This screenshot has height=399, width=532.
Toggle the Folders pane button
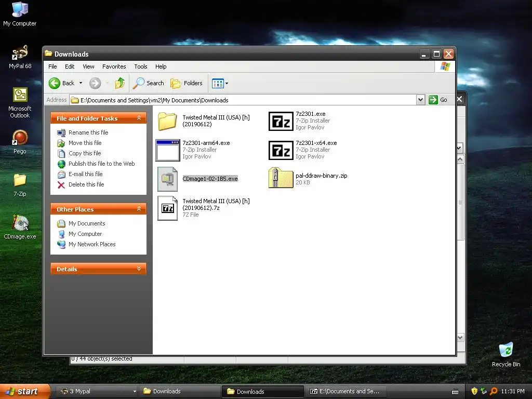click(x=187, y=83)
